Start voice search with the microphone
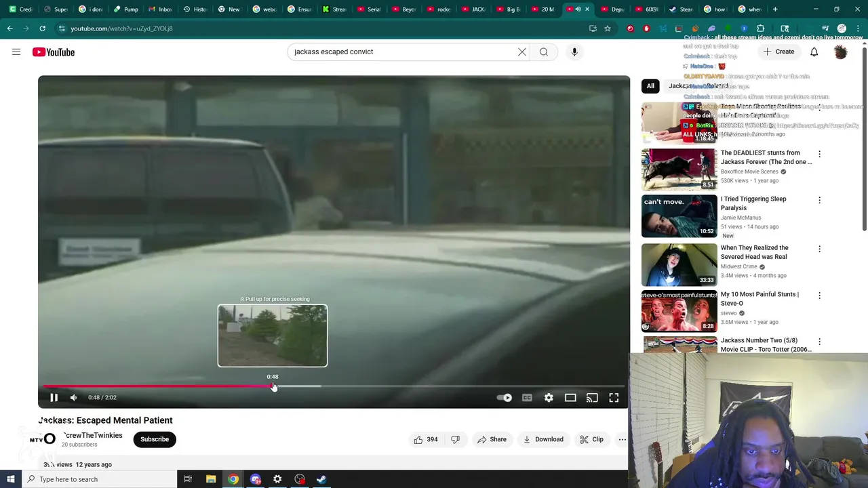The image size is (868, 488). point(574,52)
